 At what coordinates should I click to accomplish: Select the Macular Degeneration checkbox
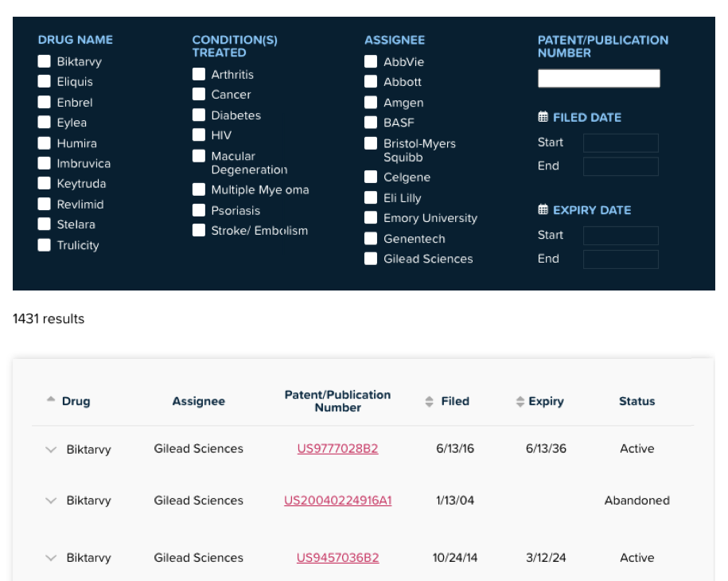199,156
